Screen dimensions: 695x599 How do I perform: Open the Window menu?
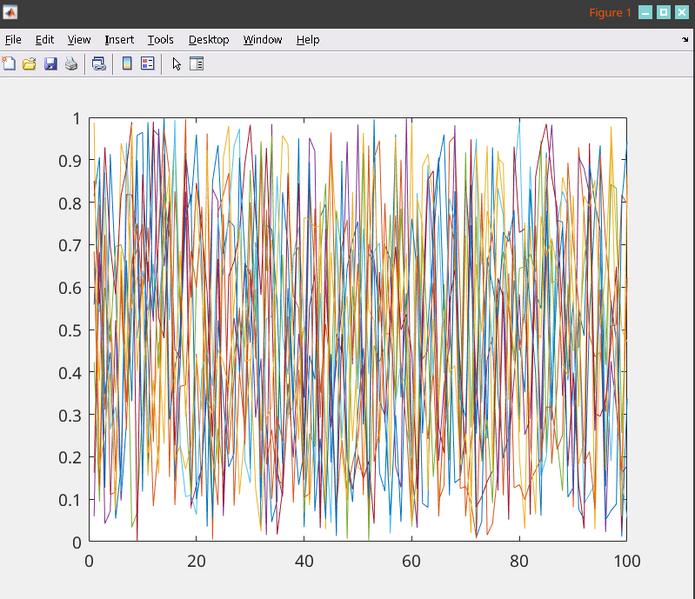click(262, 40)
